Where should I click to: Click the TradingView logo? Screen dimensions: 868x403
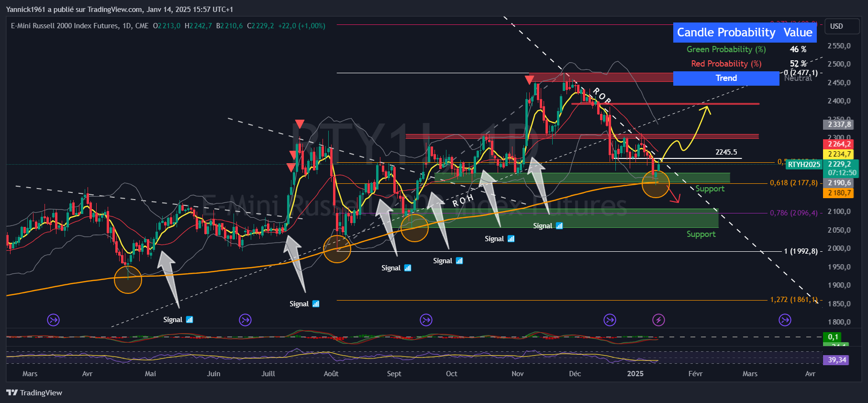tap(34, 392)
